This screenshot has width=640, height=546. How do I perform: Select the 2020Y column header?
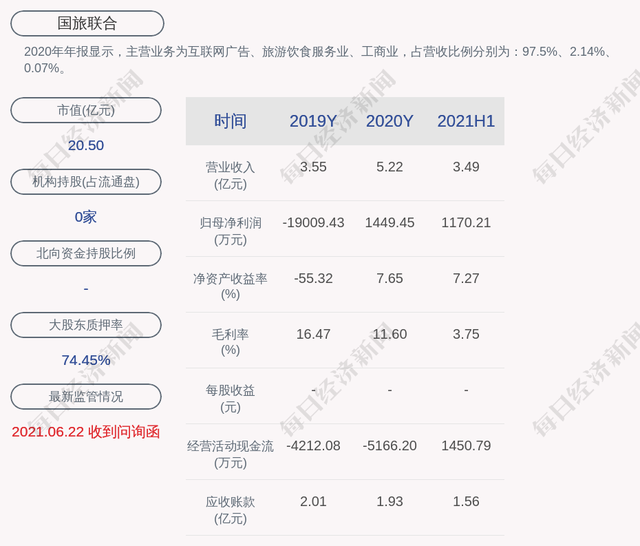(x=389, y=121)
